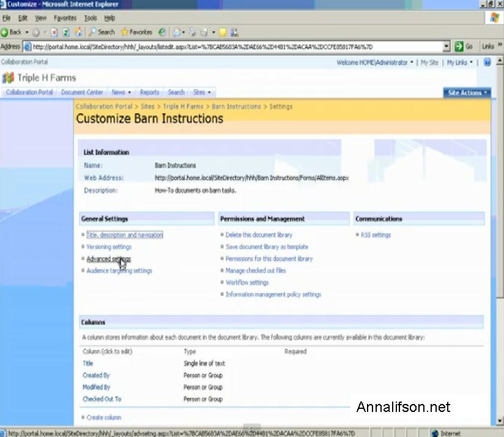Expand the address bar URL dropdown
Image resolution: width=504 pixels, height=437 pixels.
[446, 46]
